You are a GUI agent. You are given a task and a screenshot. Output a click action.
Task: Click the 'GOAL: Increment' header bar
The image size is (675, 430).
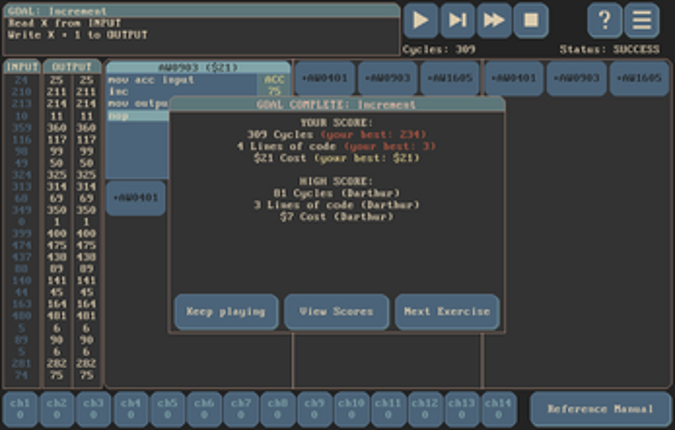202,11
